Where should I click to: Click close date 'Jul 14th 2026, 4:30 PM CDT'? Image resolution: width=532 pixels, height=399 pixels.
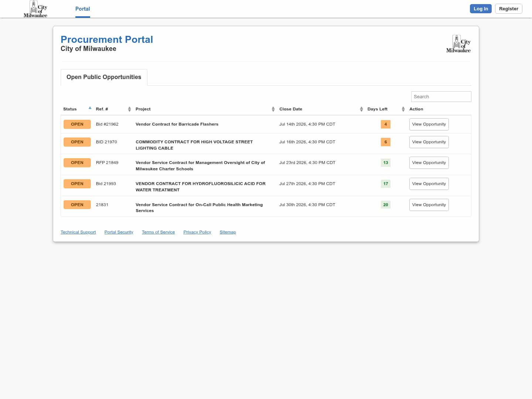coord(307,125)
